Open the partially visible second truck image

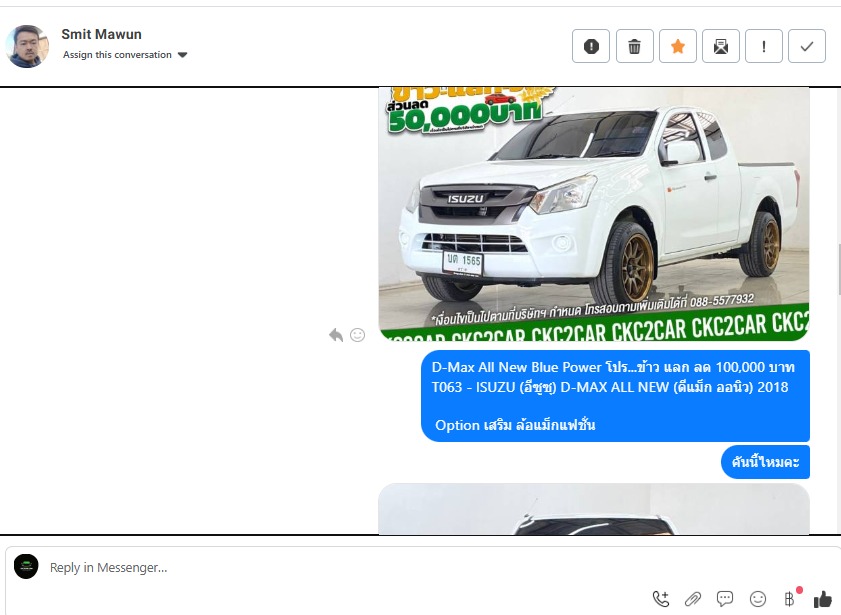(x=594, y=509)
